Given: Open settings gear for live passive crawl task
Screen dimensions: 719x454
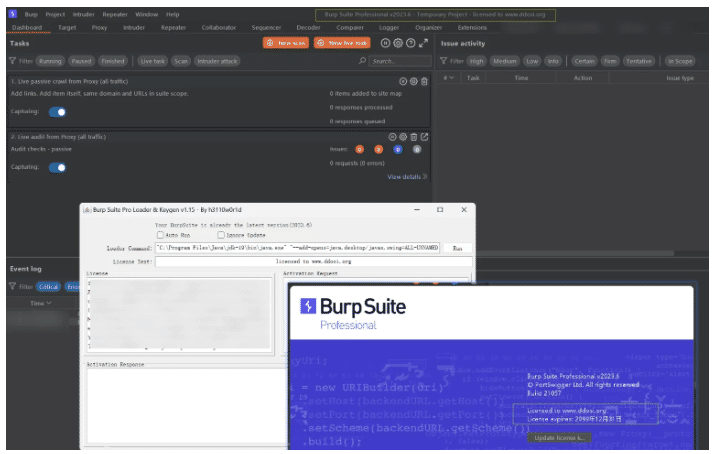Looking at the screenshot, I should point(413,81).
